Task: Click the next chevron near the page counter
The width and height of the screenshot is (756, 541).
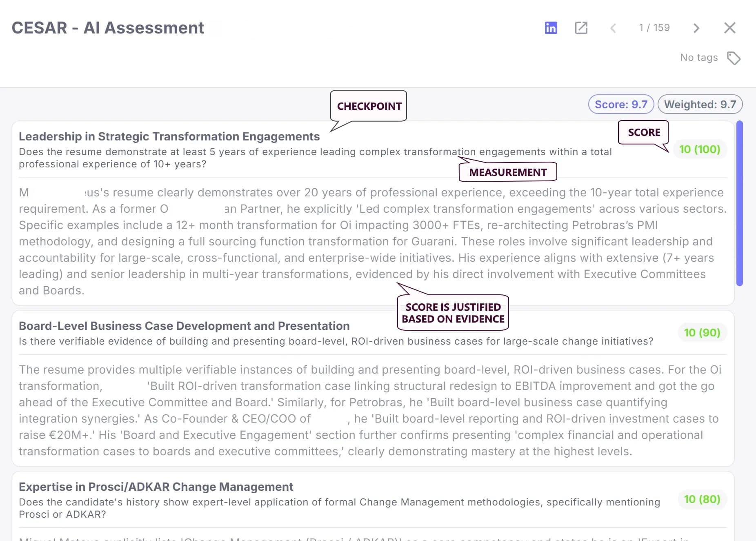Action: [696, 28]
